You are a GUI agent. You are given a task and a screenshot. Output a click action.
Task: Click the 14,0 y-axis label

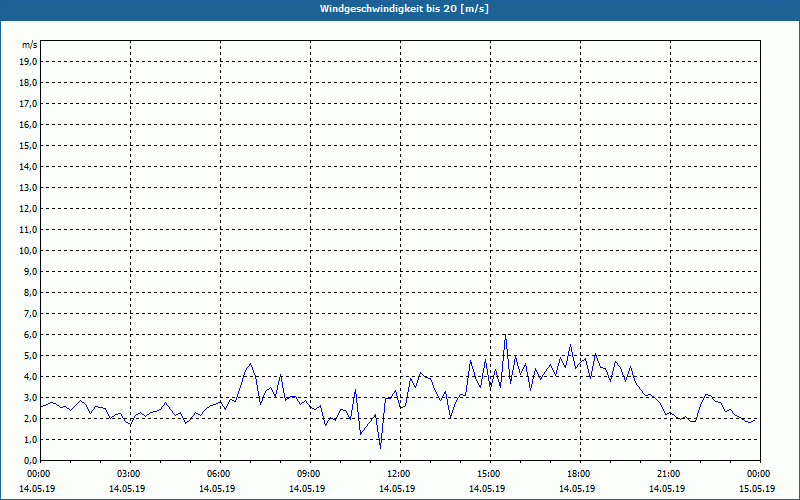pos(28,166)
